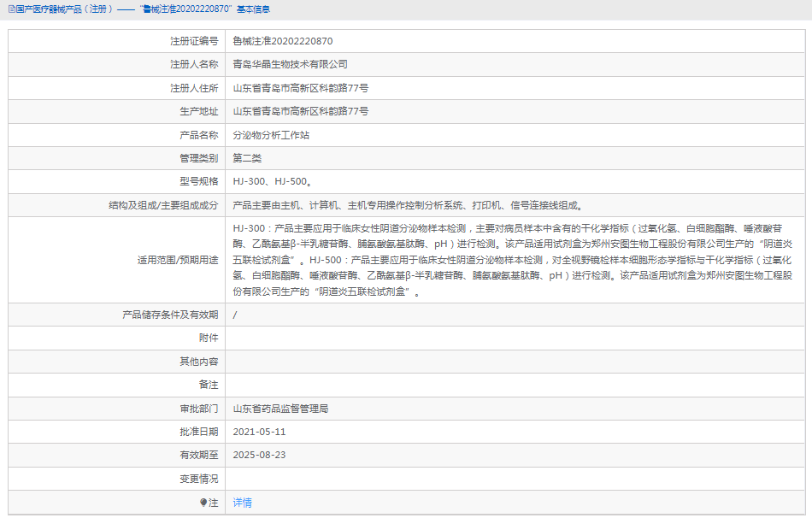This screenshot has height=518, width=812.
Task: Select registration number 鲁械注准20202220870 value
Action: tap(283, 41)
